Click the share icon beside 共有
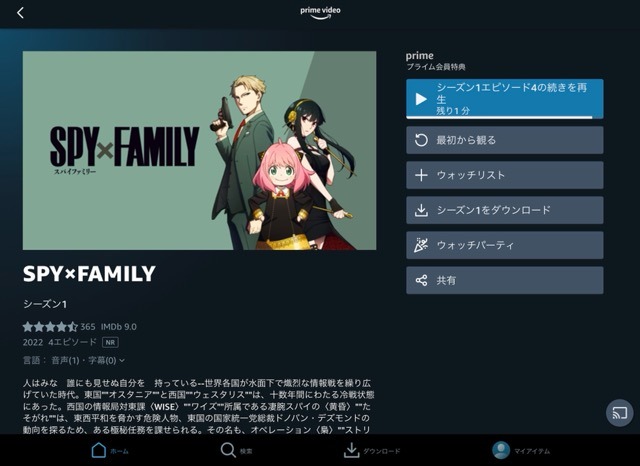This screenshot has height=466, width=640. (421, 280)
